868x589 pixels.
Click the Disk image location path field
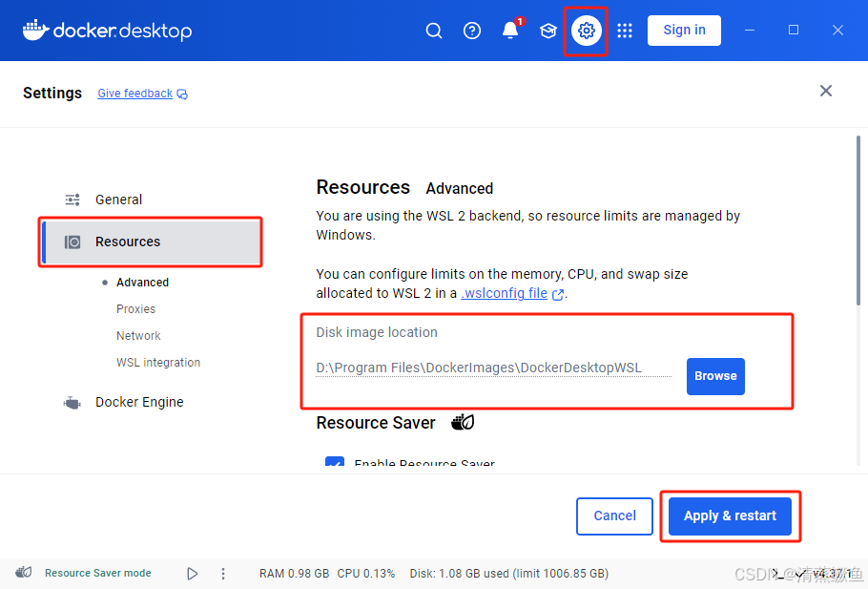pyautogui.click(x=493, y=368)
